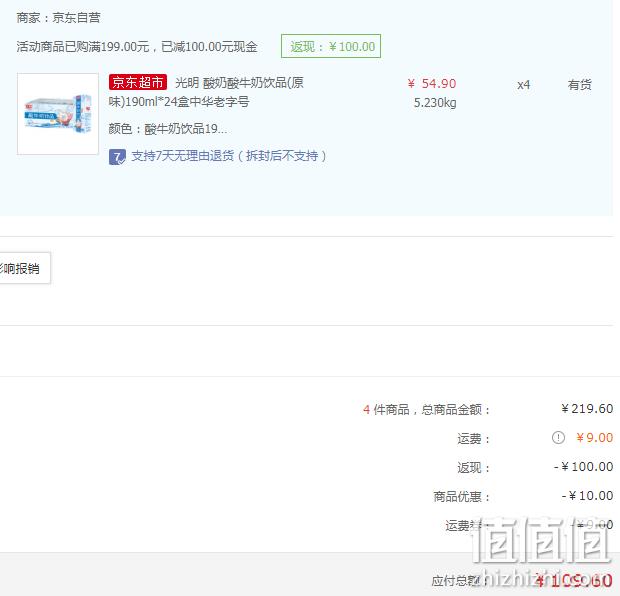Select the weight value 5.230kg
The image size is (620, 596).
pos(435,103)
